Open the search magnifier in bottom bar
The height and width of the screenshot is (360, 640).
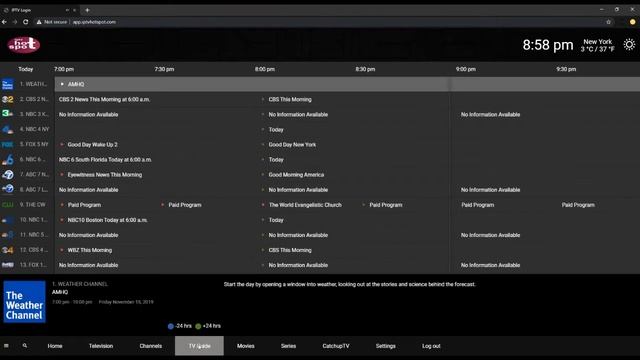click(25, 346)
